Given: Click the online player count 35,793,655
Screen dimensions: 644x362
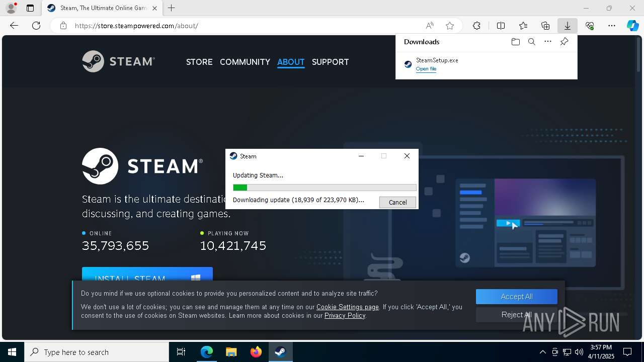Looking at the screenshot, I should [116, 246].
